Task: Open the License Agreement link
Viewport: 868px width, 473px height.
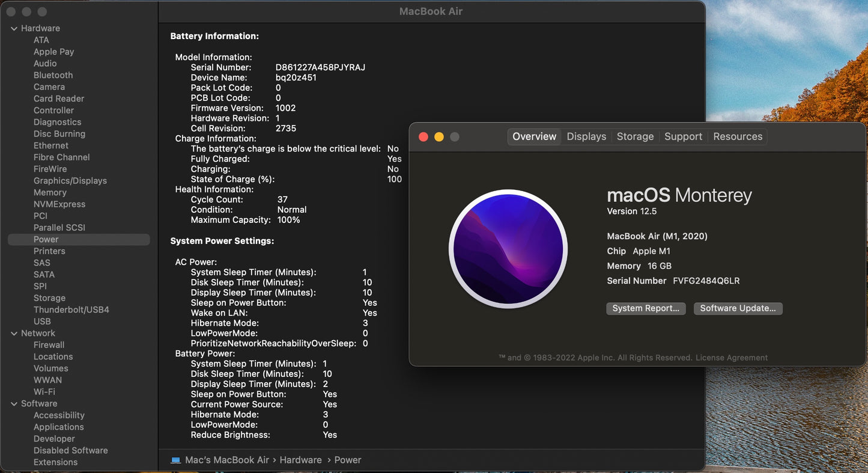Action: click(731, 358)
